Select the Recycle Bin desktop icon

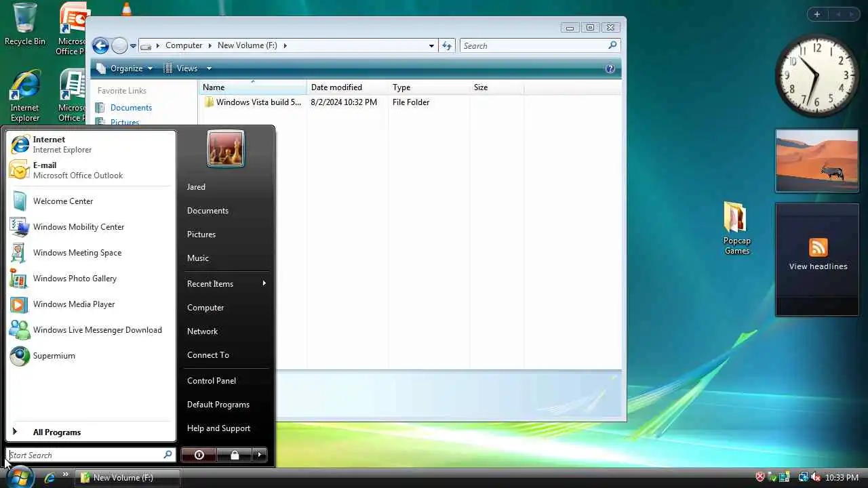tap(25, 24)
